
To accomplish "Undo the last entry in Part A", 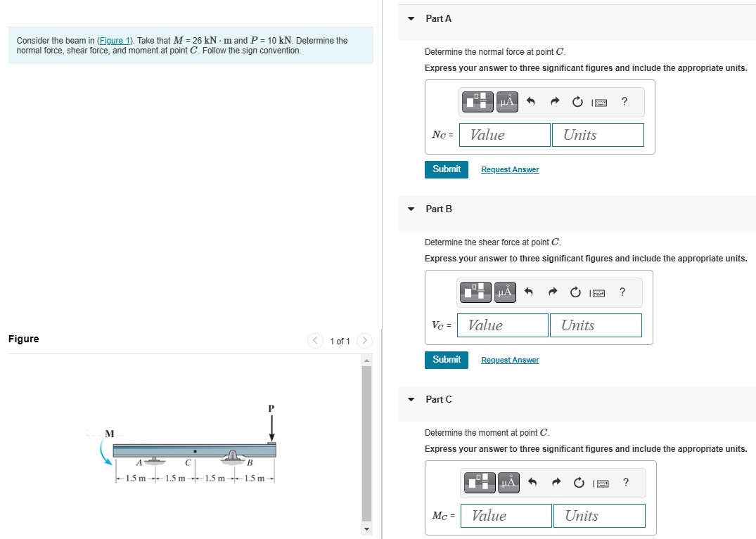I will pyautogui.click(x=530, y=101).
